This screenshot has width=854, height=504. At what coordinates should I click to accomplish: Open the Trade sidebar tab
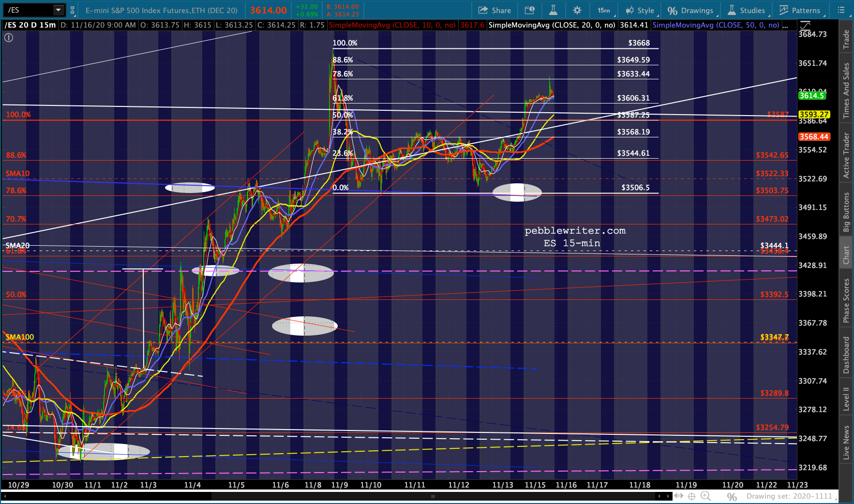846,39
